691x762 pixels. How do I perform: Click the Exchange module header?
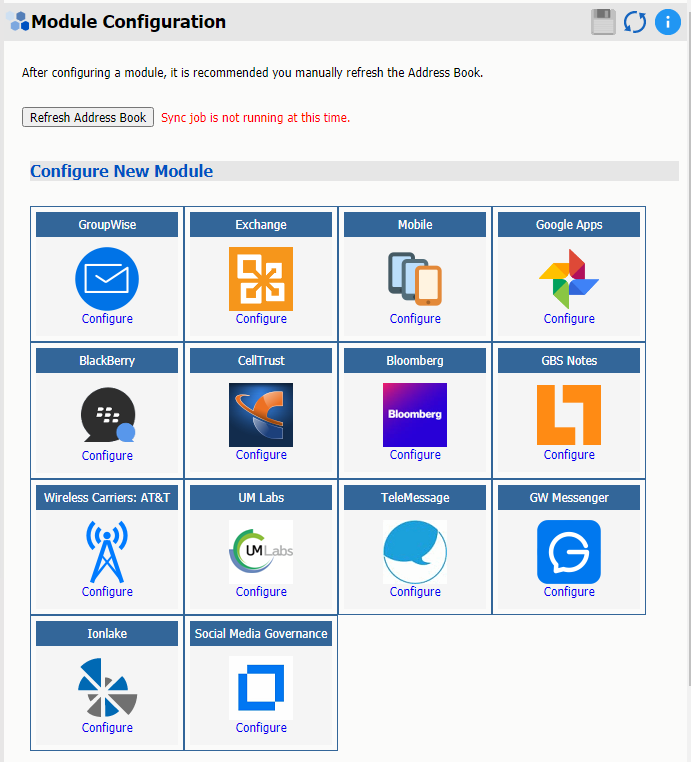coord(261,225)
